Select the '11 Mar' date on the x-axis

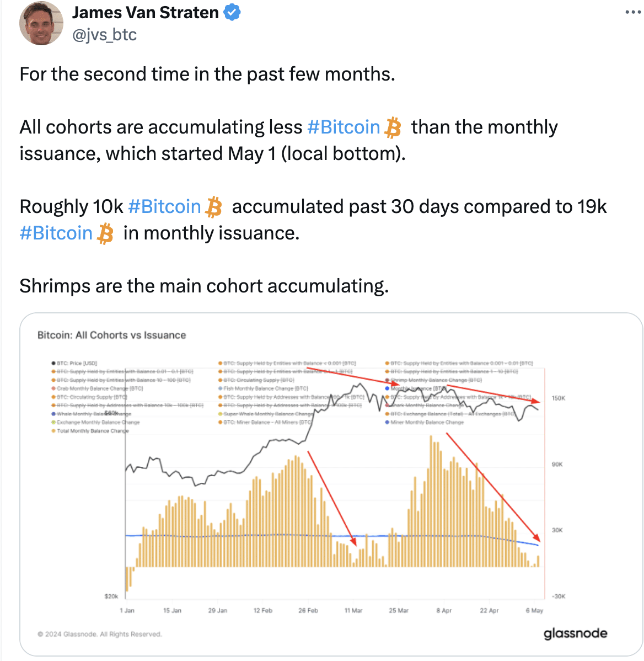tap(353, 610)
